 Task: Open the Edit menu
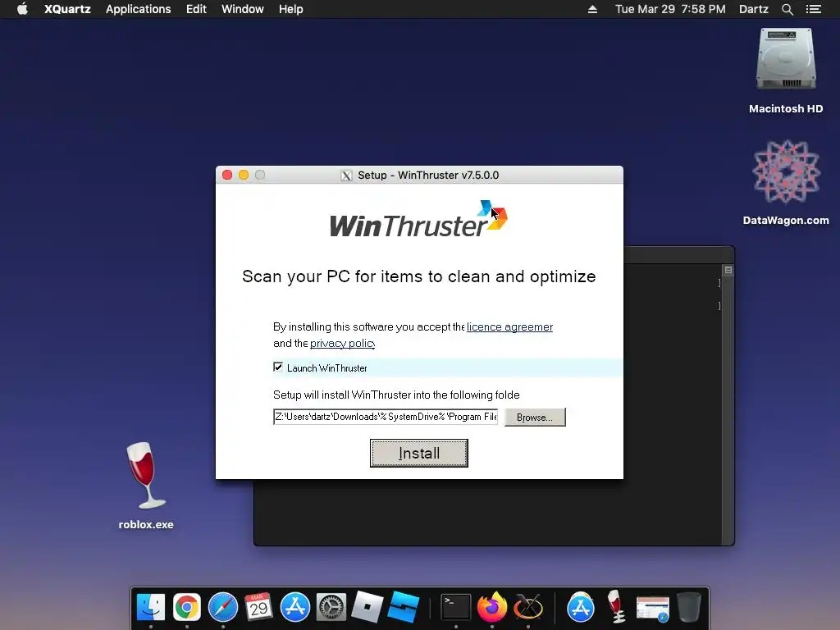196,9
